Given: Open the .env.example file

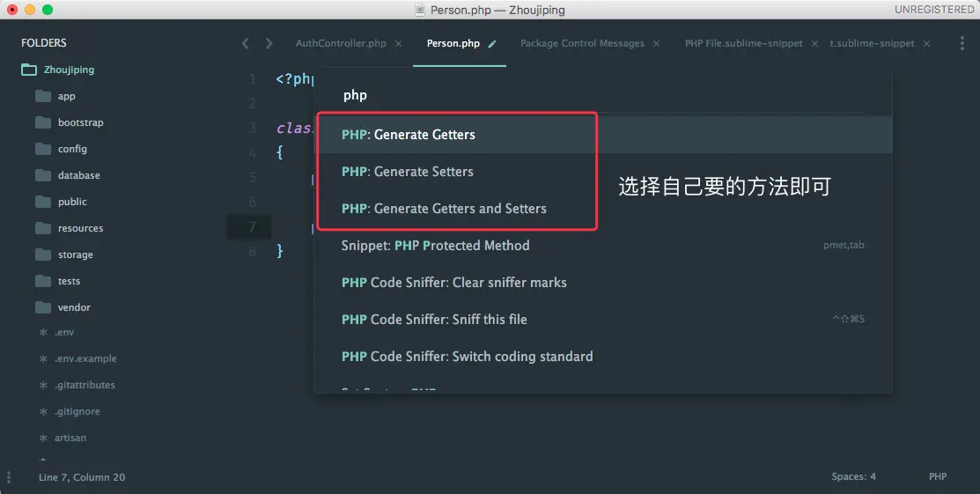Looking at the screenshot, I should 85,358.
